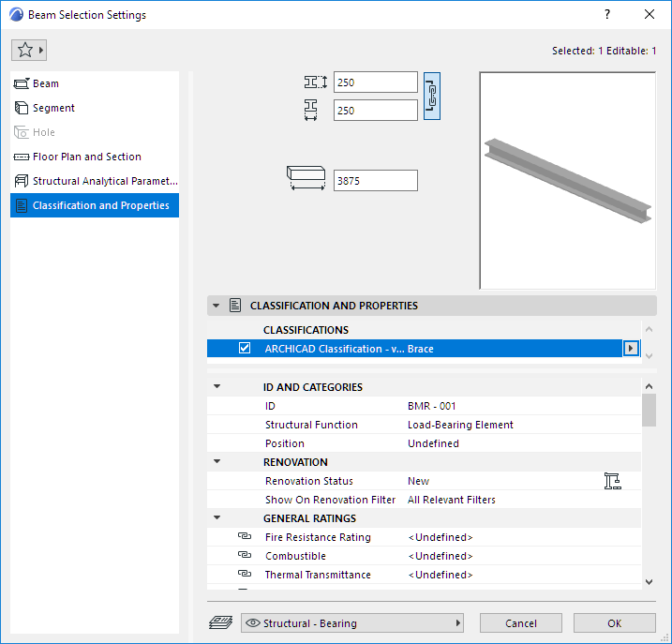Click the link icon beside Fire Resistance Rating
This screenshot has width=672, height=644.
click(x=245, y=536)
